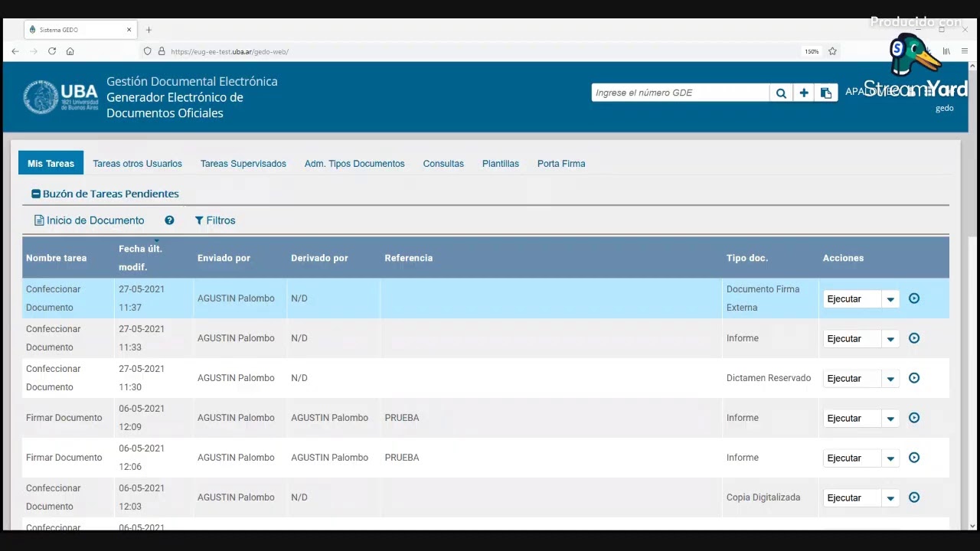Click the browser address bar URL
980x551 pixels.
point(230,52)
